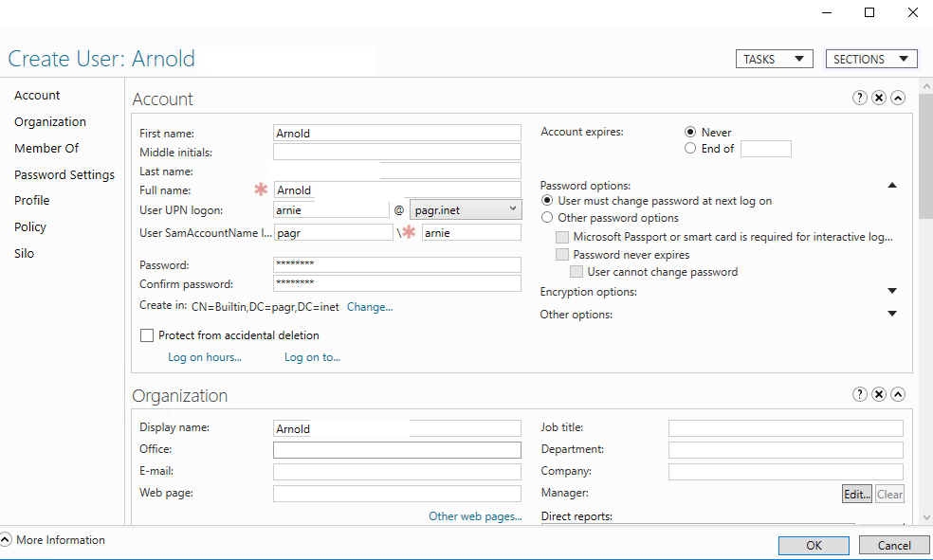Screen dimensions: 933x560
Task: Open the pagr.inet UPN domain dropdown
Action: point(466,208)
